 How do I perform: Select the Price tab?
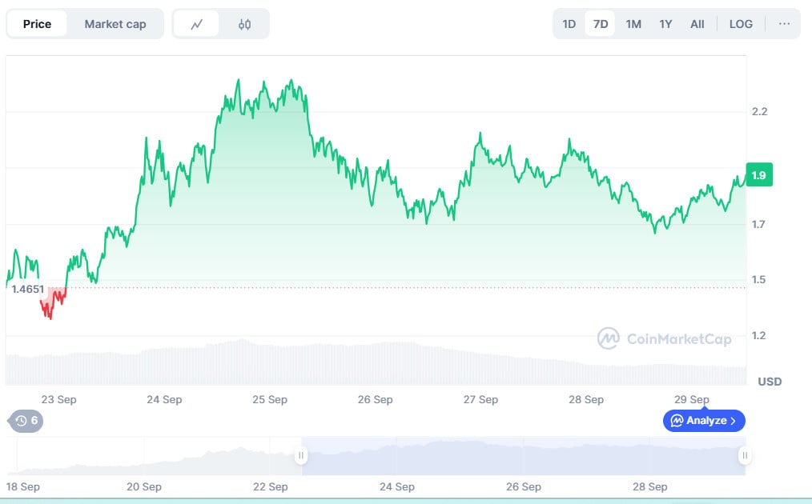[37, 24]
